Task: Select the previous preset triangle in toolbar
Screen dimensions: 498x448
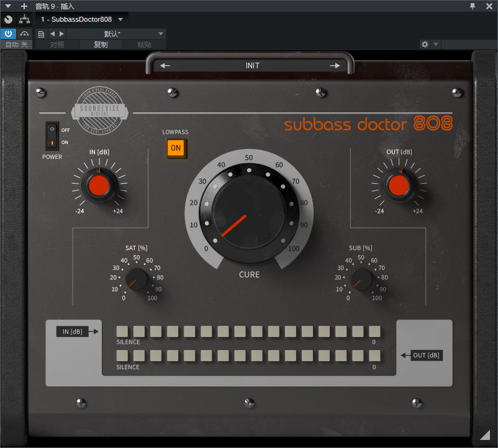Action: 52,34
